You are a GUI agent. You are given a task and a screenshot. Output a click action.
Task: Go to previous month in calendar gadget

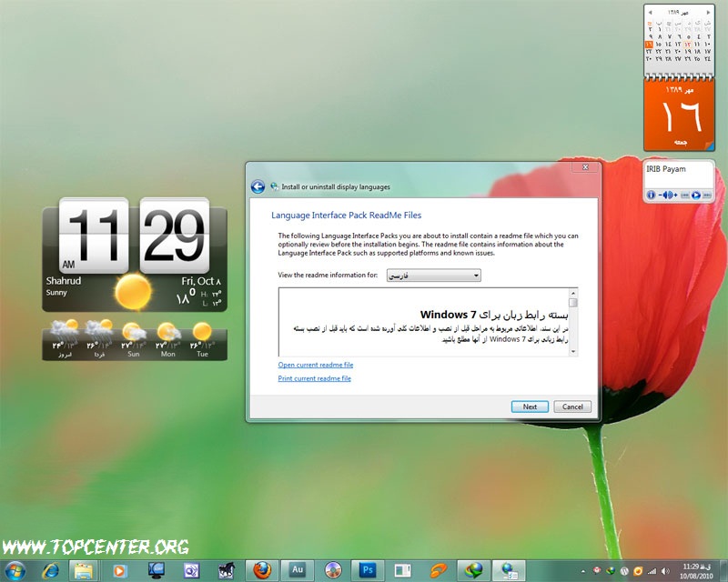pyautogui.click(x=650, y=12)
